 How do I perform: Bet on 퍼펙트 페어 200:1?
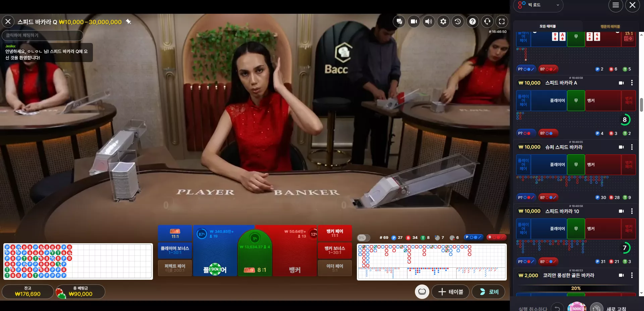(175, 268)
